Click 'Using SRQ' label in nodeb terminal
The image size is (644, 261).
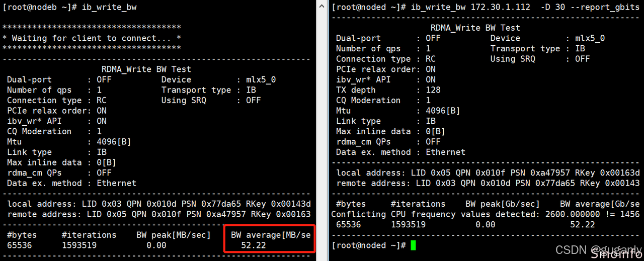[x=184, y=100]
